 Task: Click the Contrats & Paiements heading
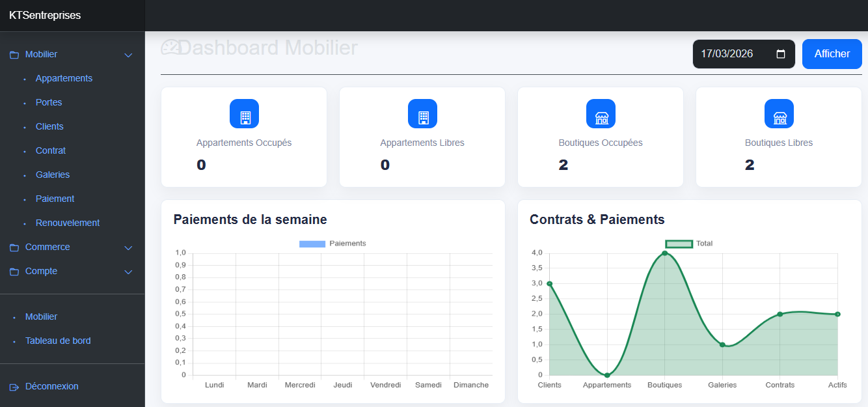597,219
